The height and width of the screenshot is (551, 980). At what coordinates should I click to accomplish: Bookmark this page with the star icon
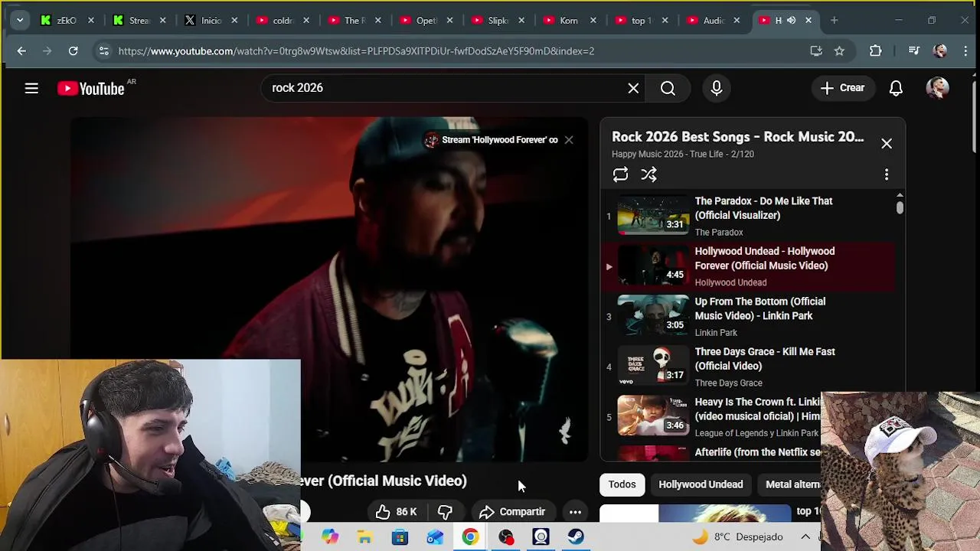click(x=839, y=51)
